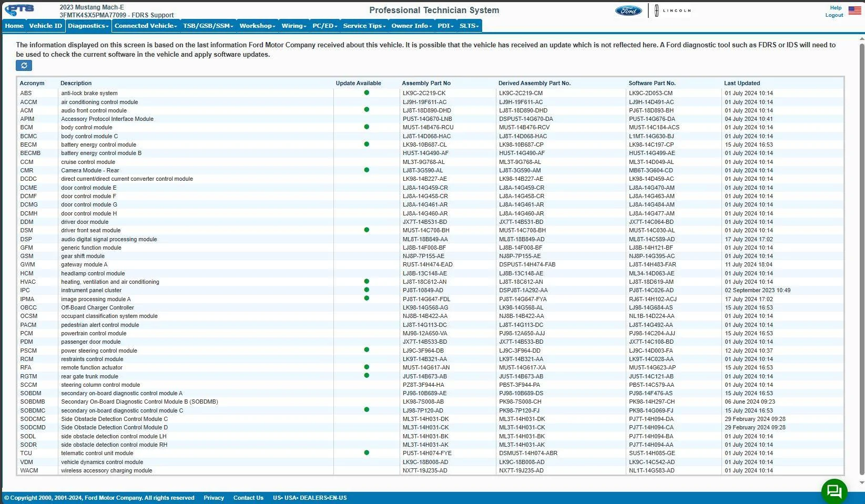The width and height of the screenshot is (865, 504).
Task: Select the APIM acronym cell
Action: pos(27,119)
